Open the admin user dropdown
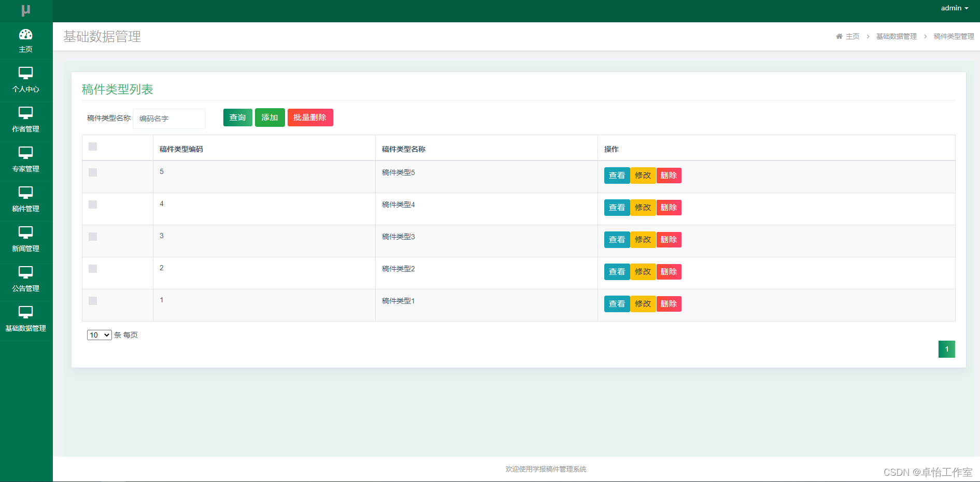Image resolution: width=980 pixels, height=482 pixels. [954, 8]
